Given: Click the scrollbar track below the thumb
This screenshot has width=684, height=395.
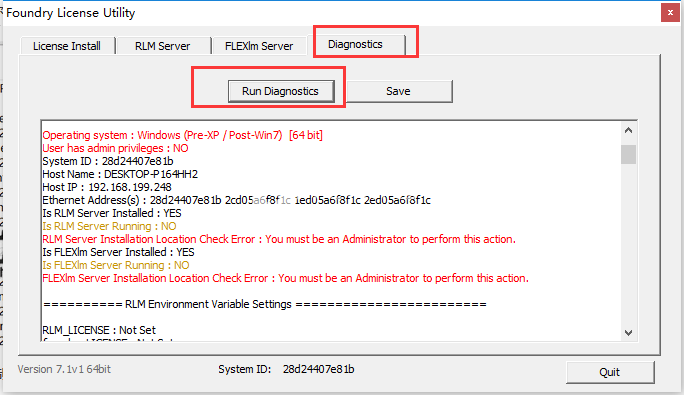Looking at the screenshot, I should tap(629, 244).
